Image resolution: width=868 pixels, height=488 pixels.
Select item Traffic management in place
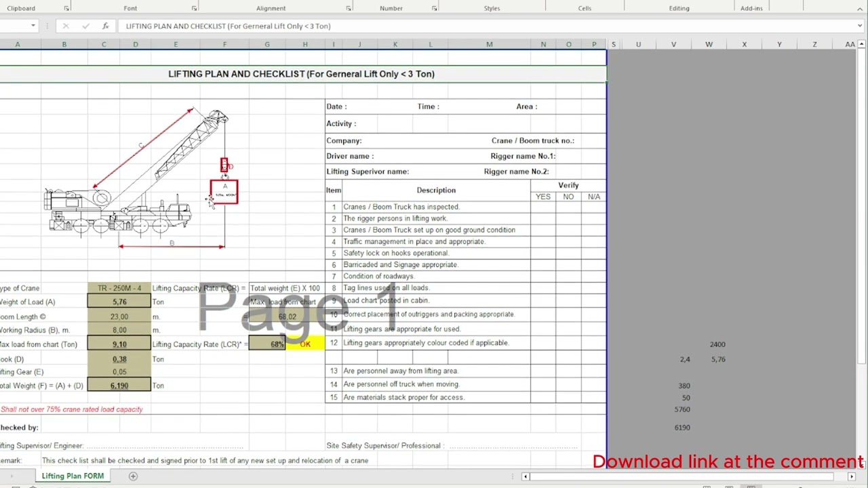[436, 241]
